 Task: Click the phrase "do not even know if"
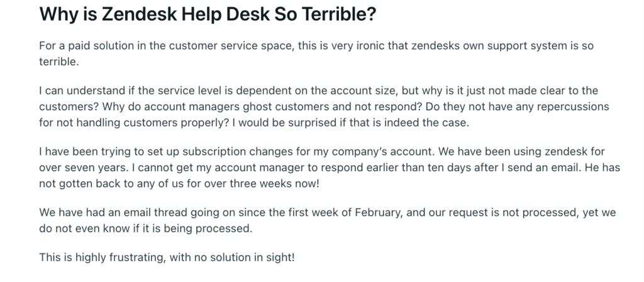point(88,228)
